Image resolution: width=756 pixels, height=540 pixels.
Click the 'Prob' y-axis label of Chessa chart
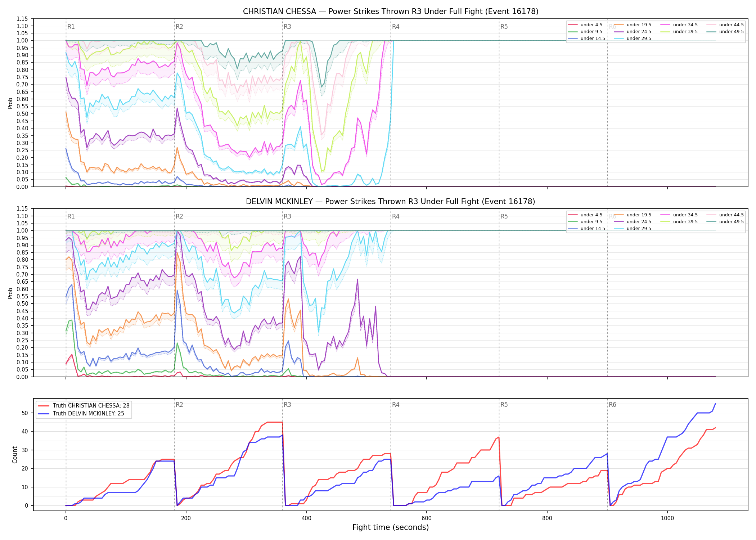(10, 103)
